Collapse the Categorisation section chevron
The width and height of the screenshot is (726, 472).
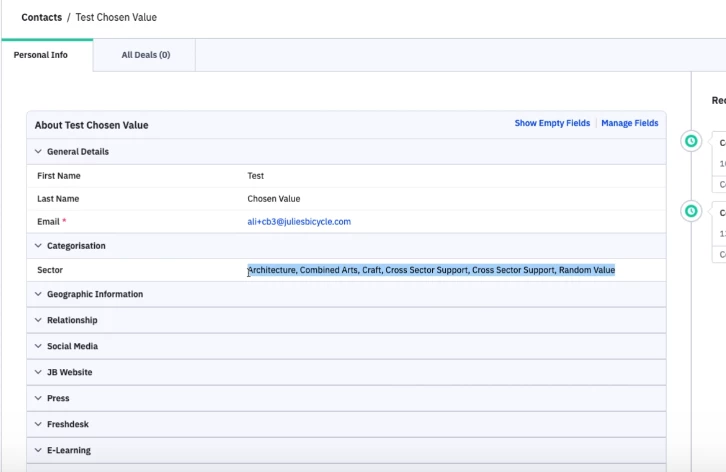click(38, 246)
